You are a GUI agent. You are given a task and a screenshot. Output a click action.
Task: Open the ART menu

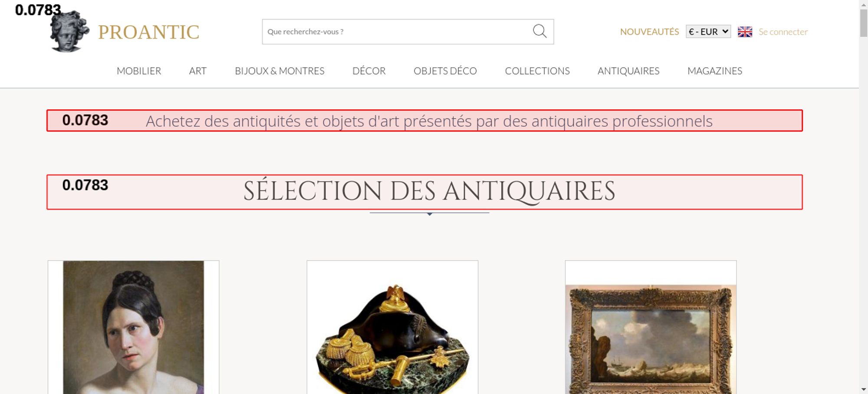197,71
